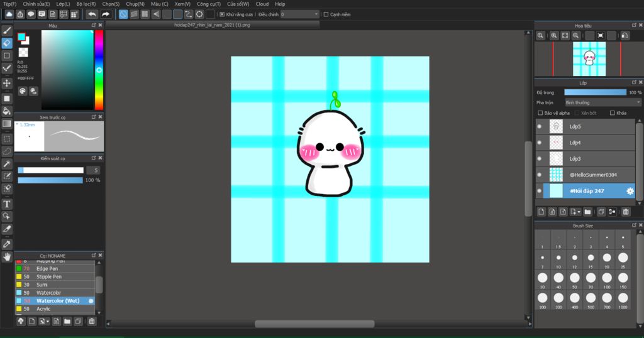Select the Brush tool in left toolbar
Image resolution: width=644 pixels, height=338 pixels.
point(7,30)
